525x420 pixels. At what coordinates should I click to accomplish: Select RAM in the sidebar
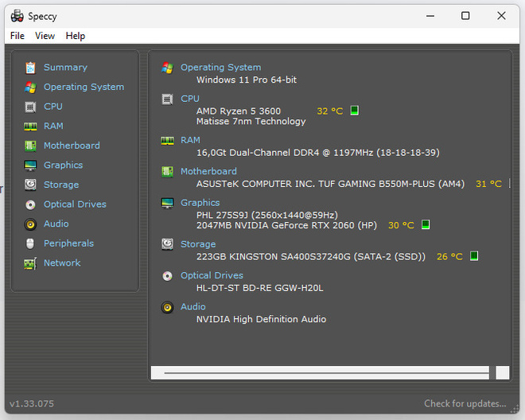pos(53,126)
